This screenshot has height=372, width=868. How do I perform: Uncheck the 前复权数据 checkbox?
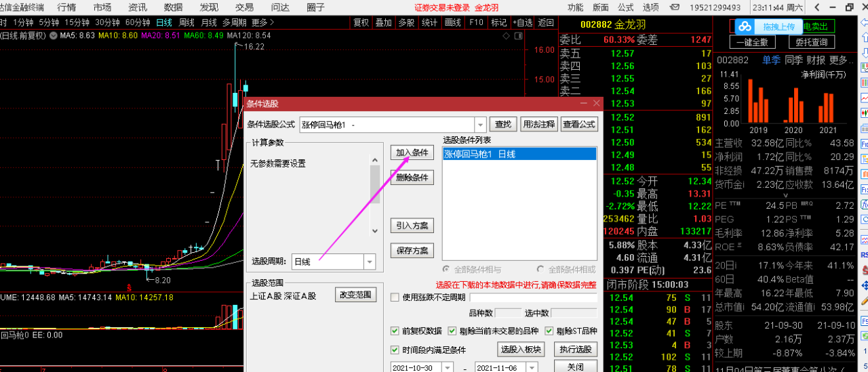(395, 331)
